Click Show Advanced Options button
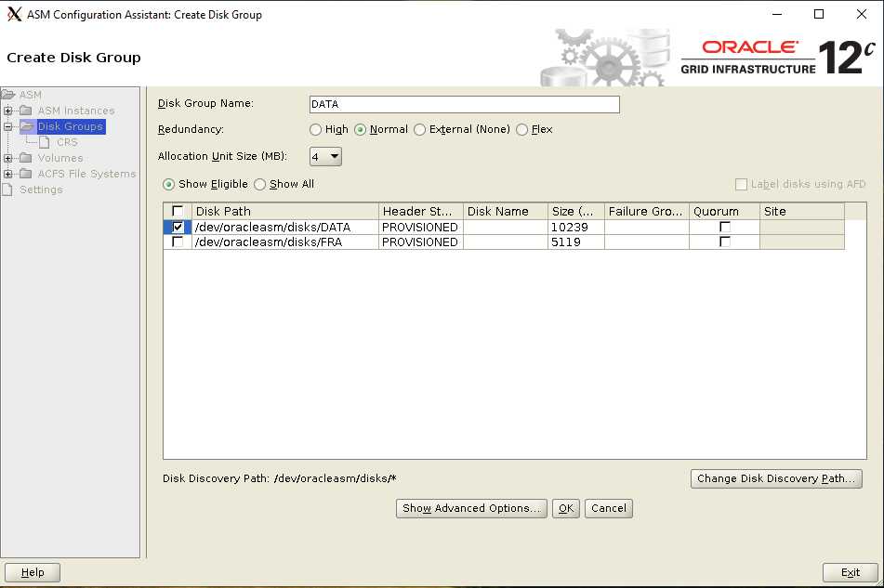Viewport: 884px width, 588px height. [471, 508]
